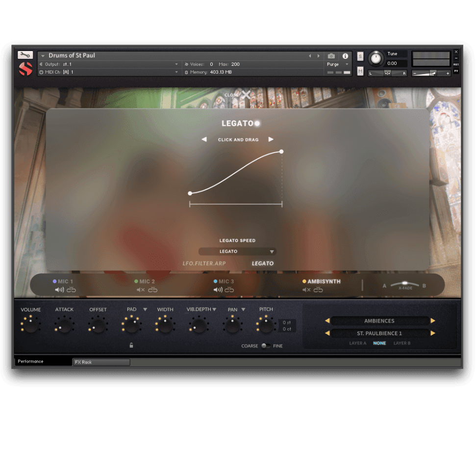Select LAYER B

pyautogui.click(x=402, y=343)
